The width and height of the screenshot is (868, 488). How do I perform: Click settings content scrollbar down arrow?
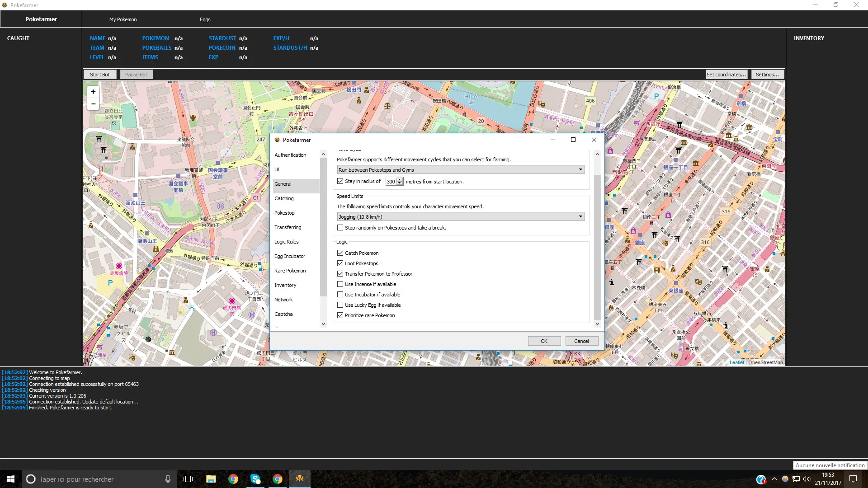[597, 324]
